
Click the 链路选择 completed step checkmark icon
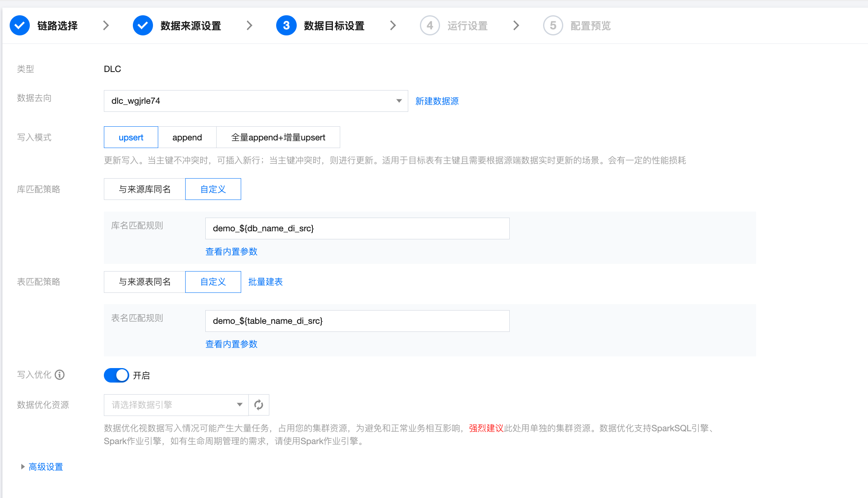coord(20,26)
